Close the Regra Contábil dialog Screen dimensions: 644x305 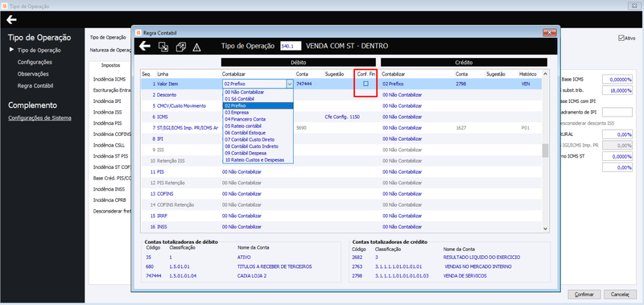(549, 32)
